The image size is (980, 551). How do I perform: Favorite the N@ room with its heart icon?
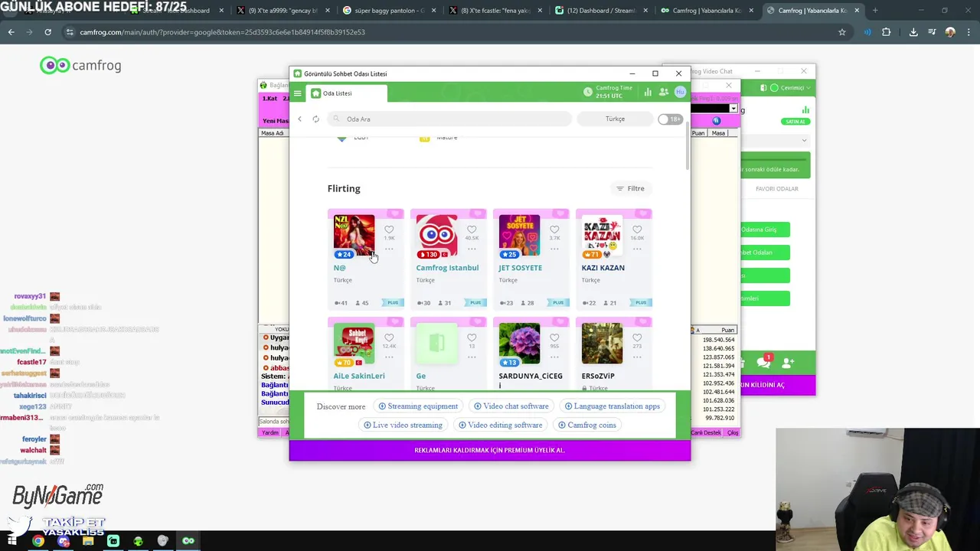pos(389,230)
